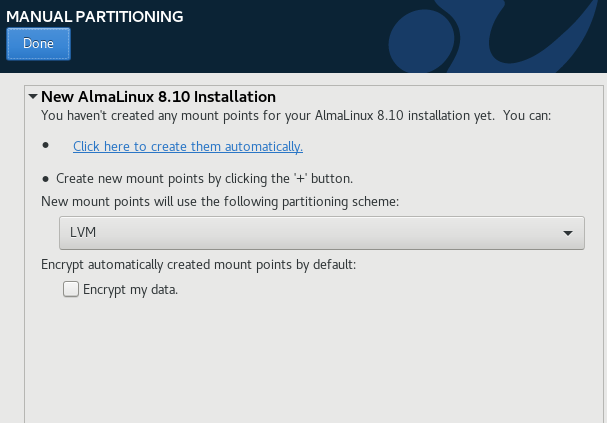Click the empty panel area below the encrypt checkbox
The width and height of the screenshot is (607, 423).
pyautogui.click(x=300, y=360)
